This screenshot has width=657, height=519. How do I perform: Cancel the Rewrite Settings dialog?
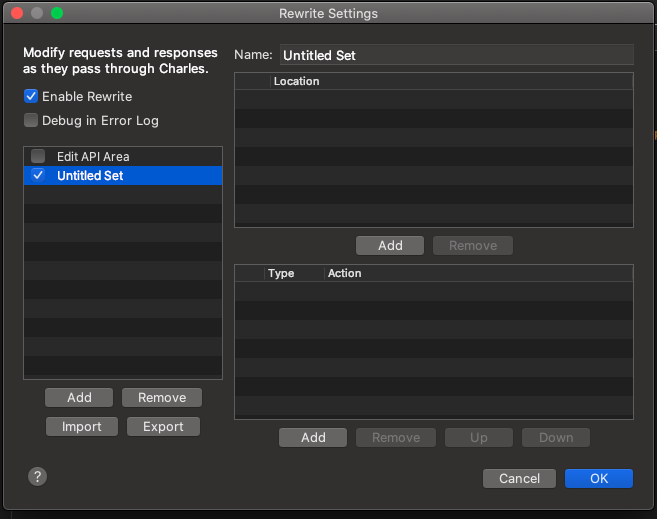(519, 478)
